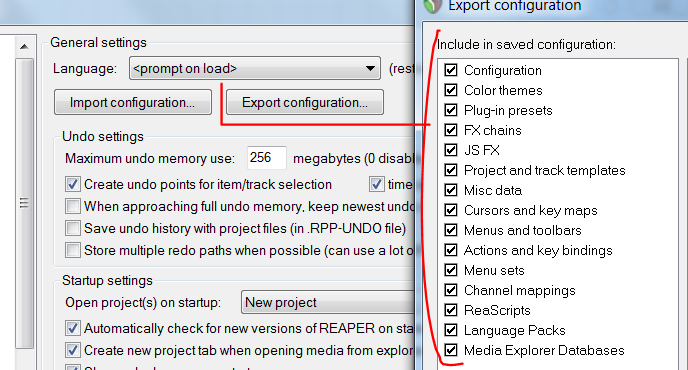688x370 pixels.
Task: Click the scroll up arrow of the left scrollbar
Action: pyautogui.click(x=25, y=46)
